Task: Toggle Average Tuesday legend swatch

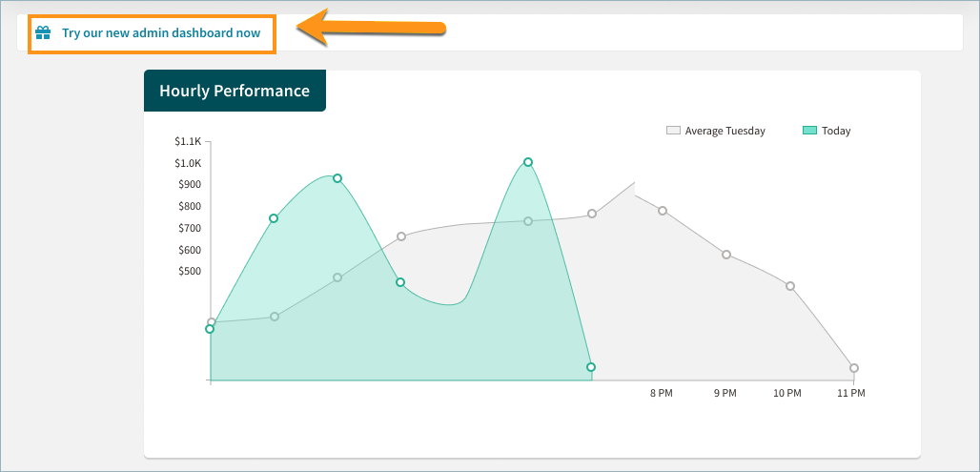Action: [673, 131]
